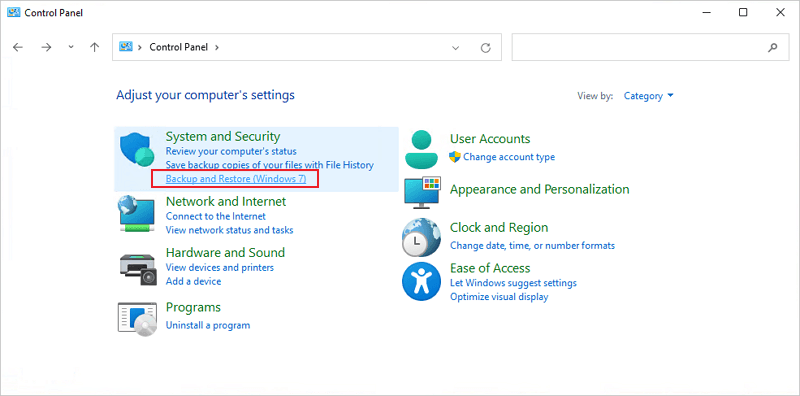Click the Clock and Region globe icon
800x396 pixels.
click(421, 237)
